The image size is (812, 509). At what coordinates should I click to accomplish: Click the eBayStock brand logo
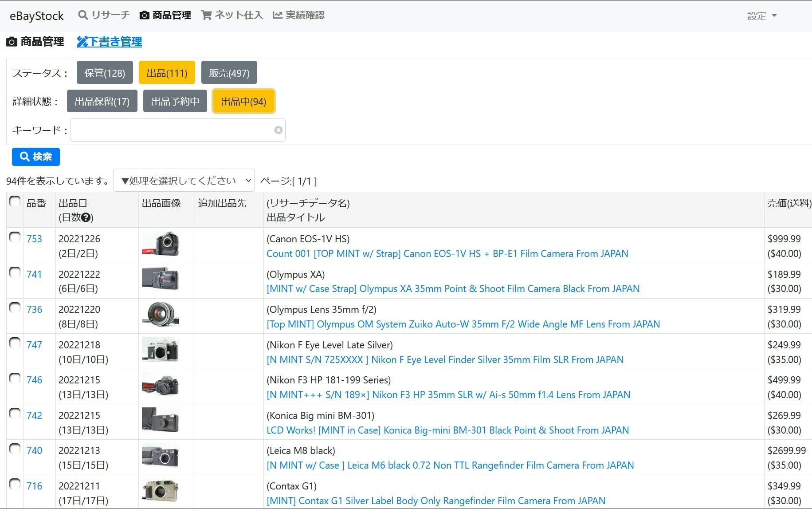coord(37,16)
